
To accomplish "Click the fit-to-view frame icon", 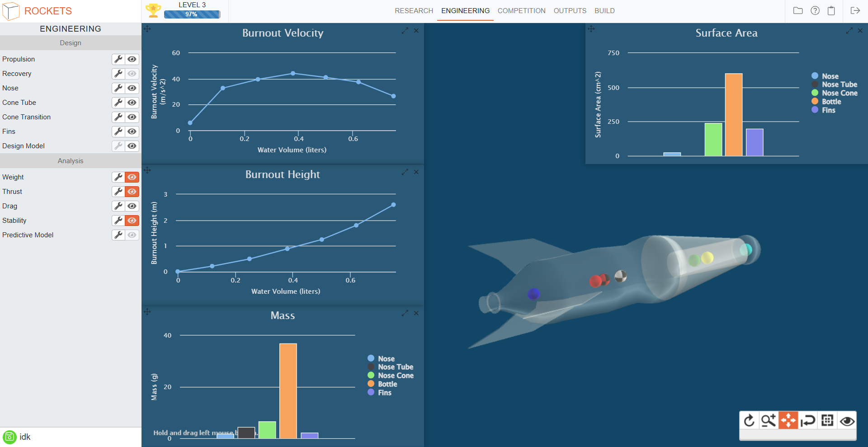I will (x=827, y=421).
